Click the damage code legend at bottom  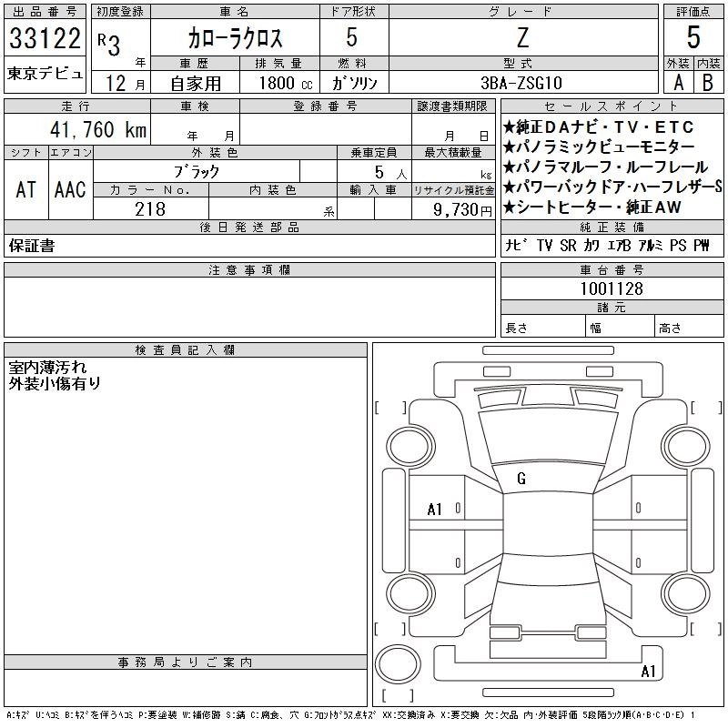tap(351, 715)
